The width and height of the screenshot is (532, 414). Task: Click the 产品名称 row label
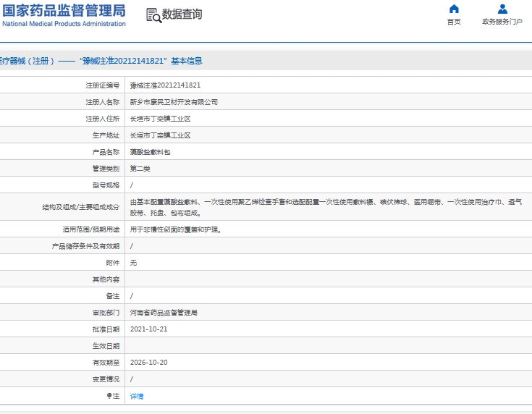pyautogui.click(x=106, y=152)
